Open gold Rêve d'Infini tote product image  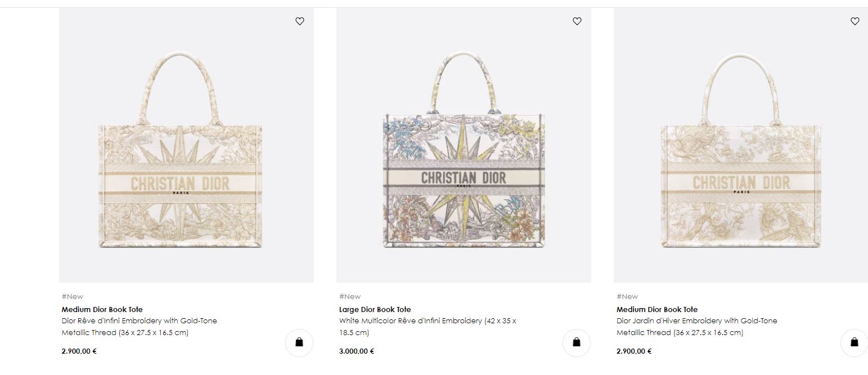(186, 152)
